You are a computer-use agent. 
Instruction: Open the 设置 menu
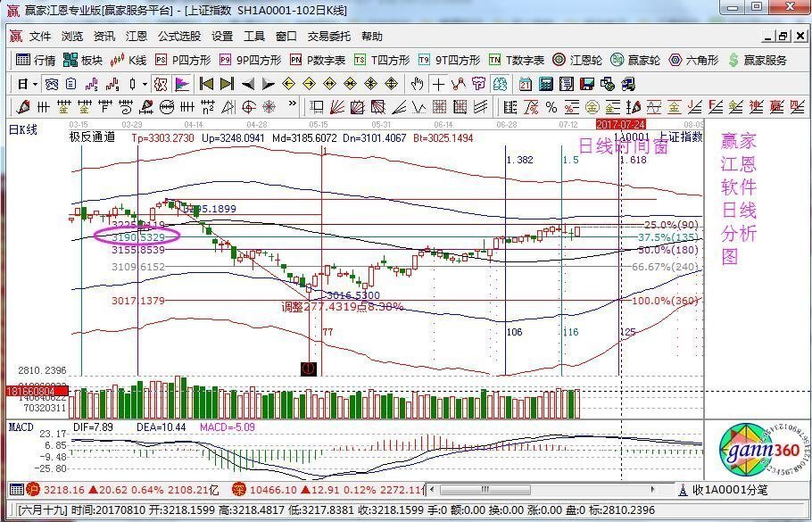pos(222,37)
